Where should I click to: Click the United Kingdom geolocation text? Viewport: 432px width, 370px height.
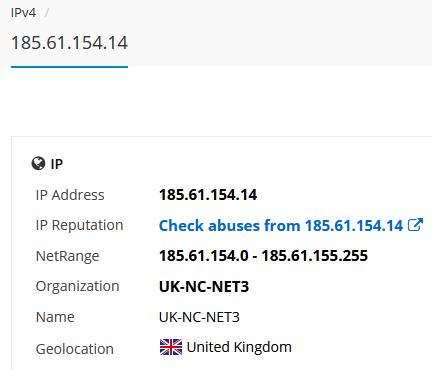[x=239, y=347]
